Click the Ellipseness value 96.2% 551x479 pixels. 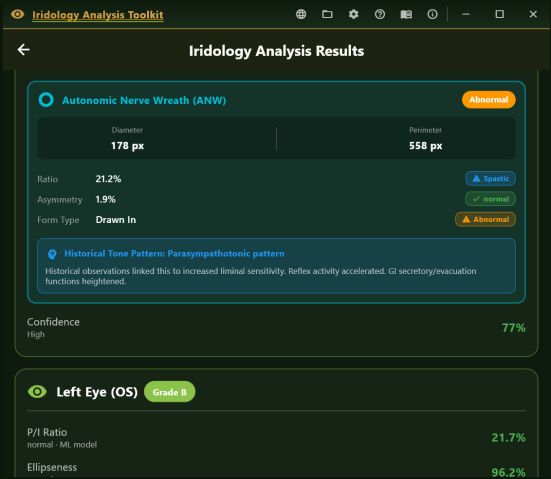coord(508,472)
